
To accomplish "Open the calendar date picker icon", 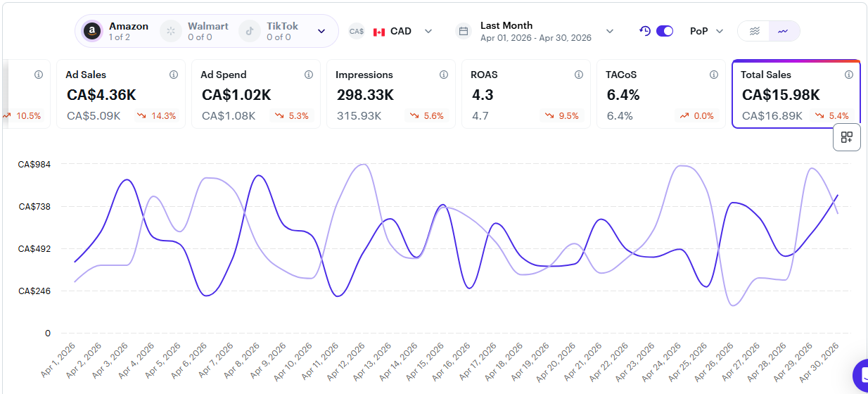I will click(x=463, y=31).
